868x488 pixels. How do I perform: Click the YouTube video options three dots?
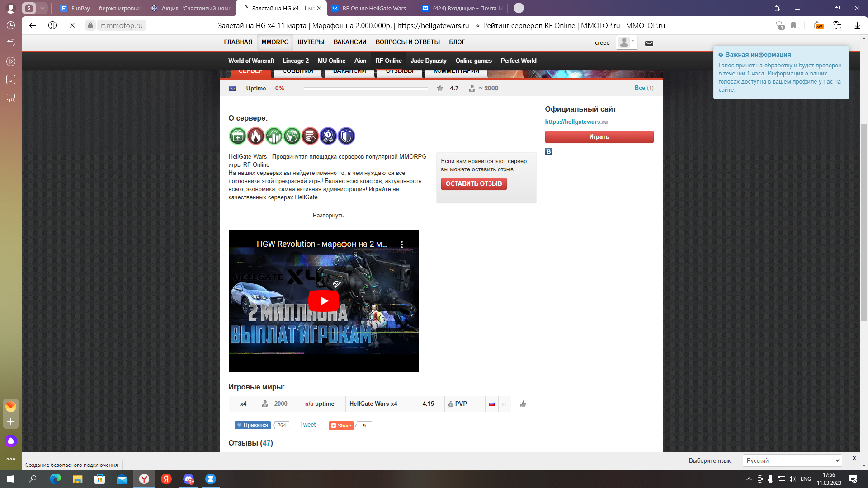point(402,244)
